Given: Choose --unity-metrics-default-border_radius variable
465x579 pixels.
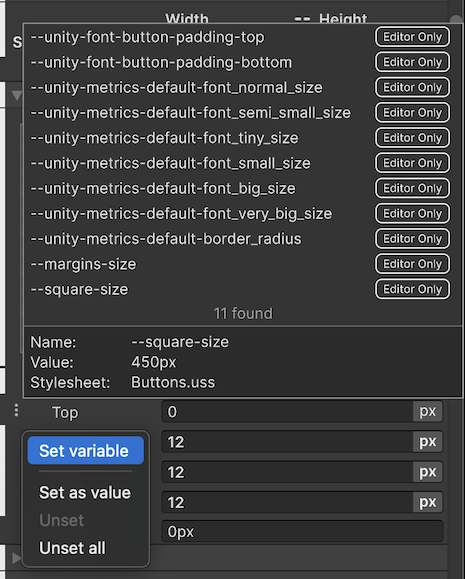Looking at the screenshot, I should 242,239.
